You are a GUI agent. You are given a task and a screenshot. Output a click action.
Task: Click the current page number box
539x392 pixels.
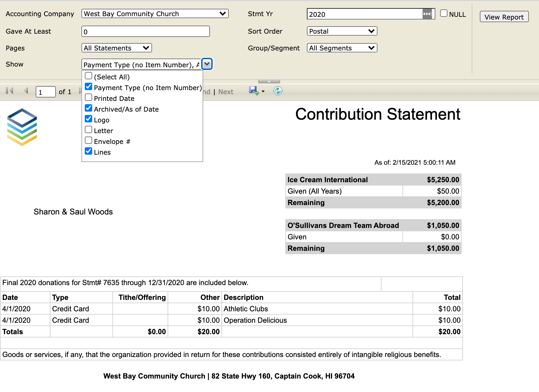pos(46,92)
